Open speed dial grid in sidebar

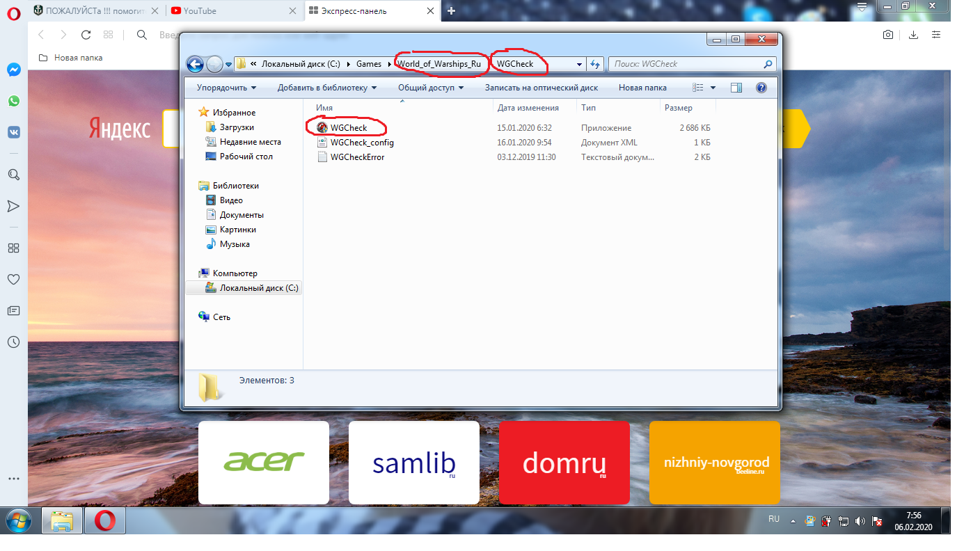(13, 248)
